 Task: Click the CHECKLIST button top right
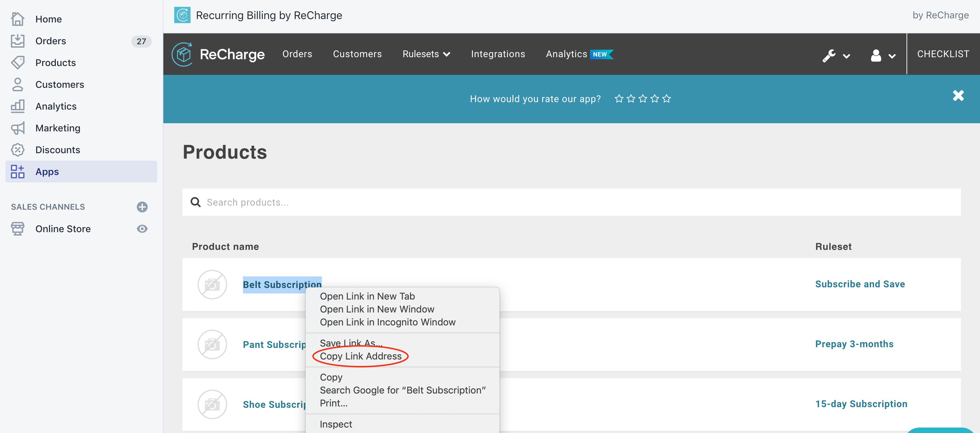(x=940, y=54)
